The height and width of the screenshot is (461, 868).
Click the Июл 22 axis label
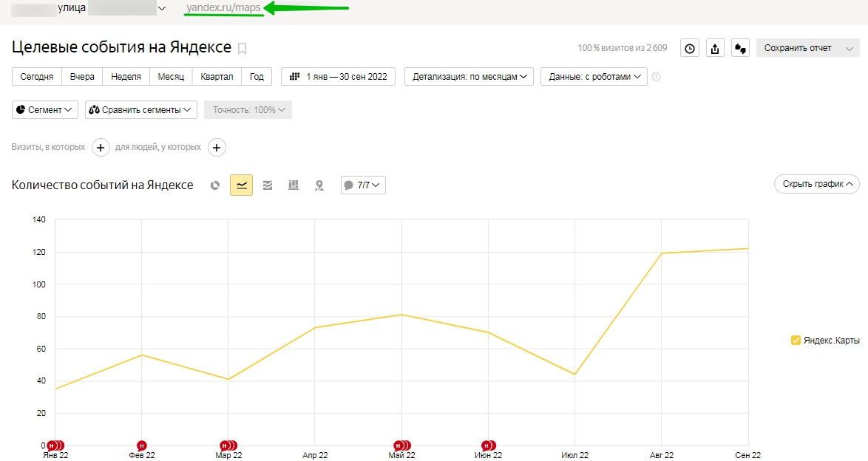(x=574, y=455)
